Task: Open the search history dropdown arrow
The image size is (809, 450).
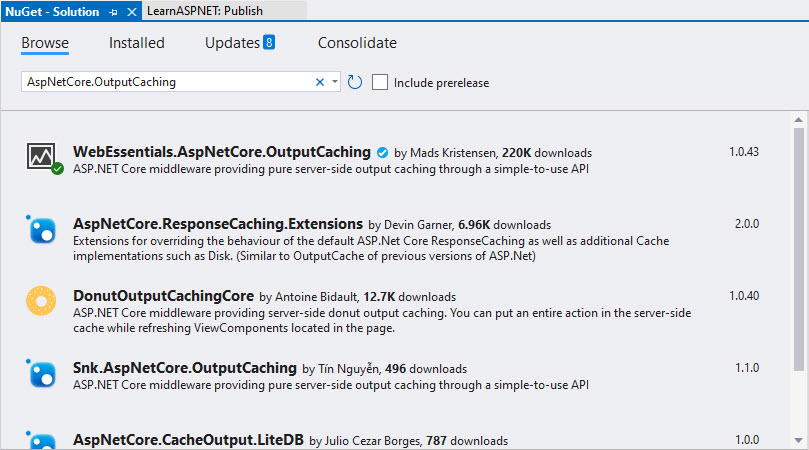Action: (335, 82)
